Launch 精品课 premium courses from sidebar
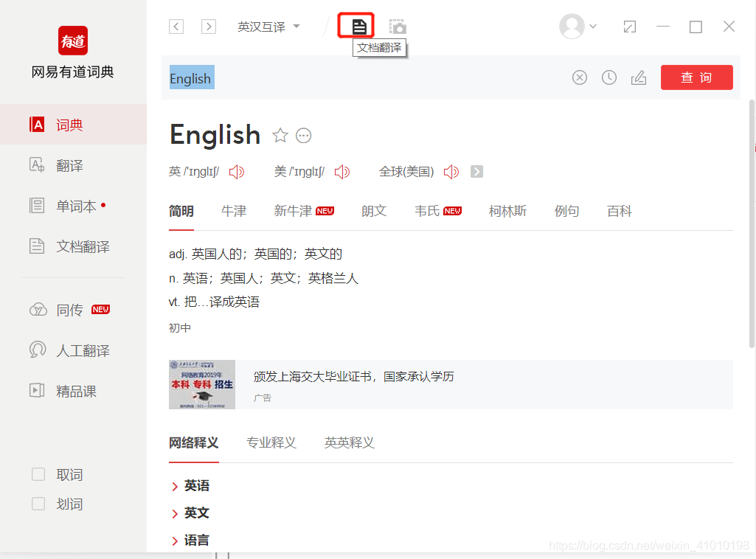756x559 pixels. click(72, 391)
